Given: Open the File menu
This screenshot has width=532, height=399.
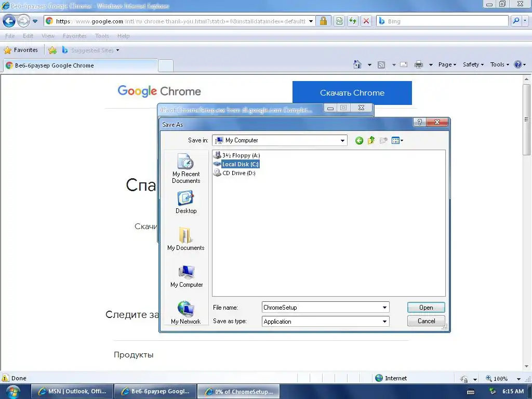Looking at the screenshot, I should click(10, 36).
